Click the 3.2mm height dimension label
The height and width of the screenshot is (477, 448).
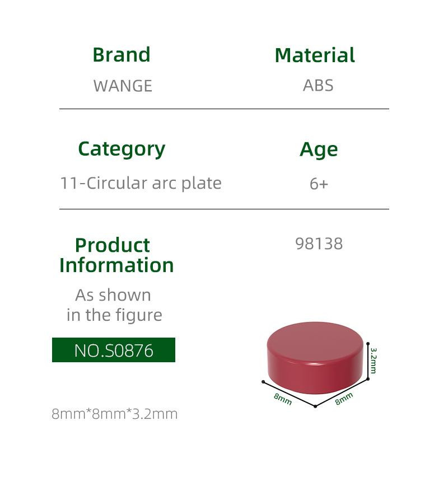[x=374, y=361]
